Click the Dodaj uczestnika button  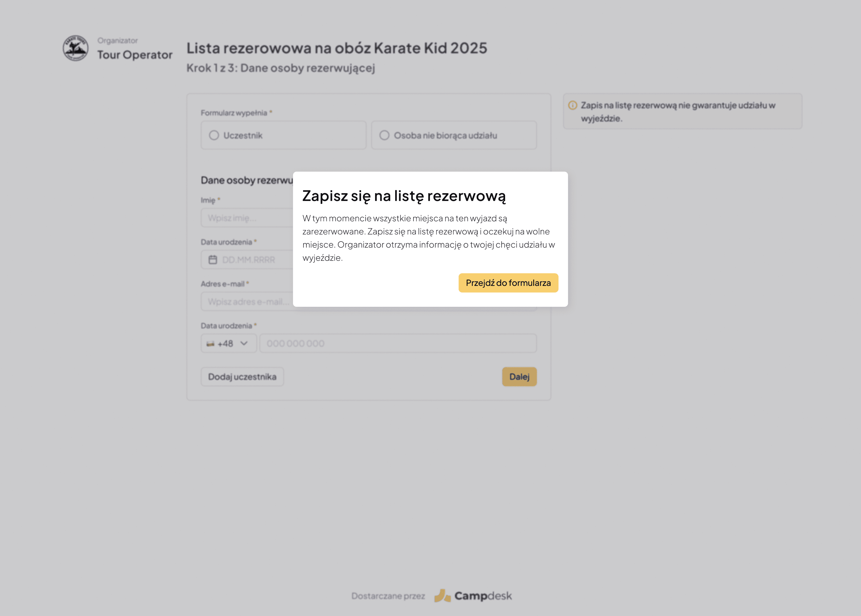pos(242,377)
